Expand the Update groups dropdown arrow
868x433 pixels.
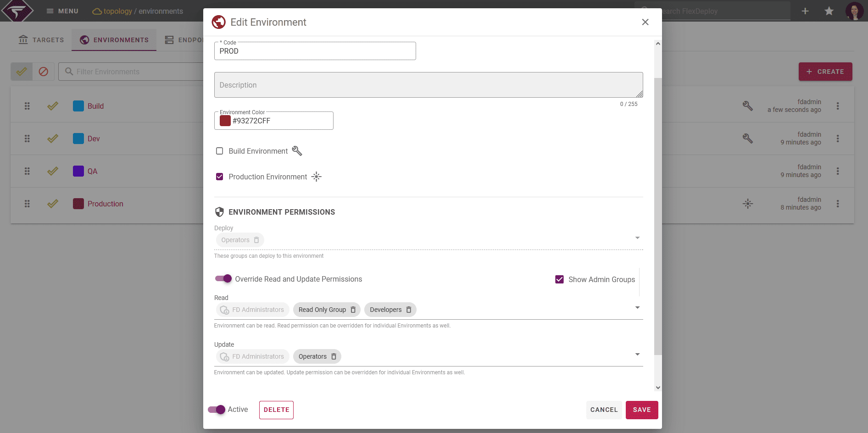pyautogui.click(x=637, y=354)
